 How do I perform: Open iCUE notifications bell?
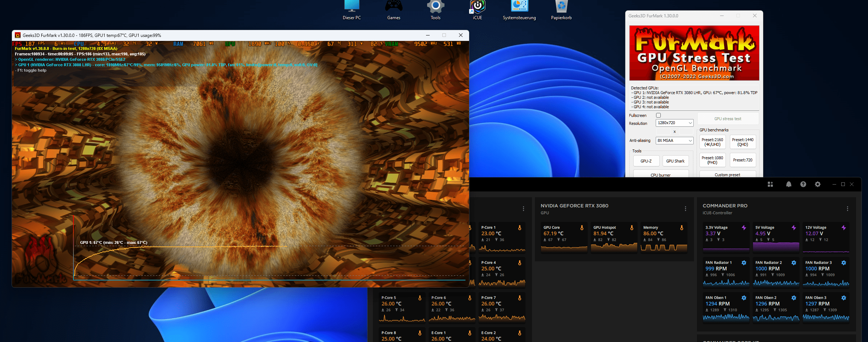tap(789, 184)
